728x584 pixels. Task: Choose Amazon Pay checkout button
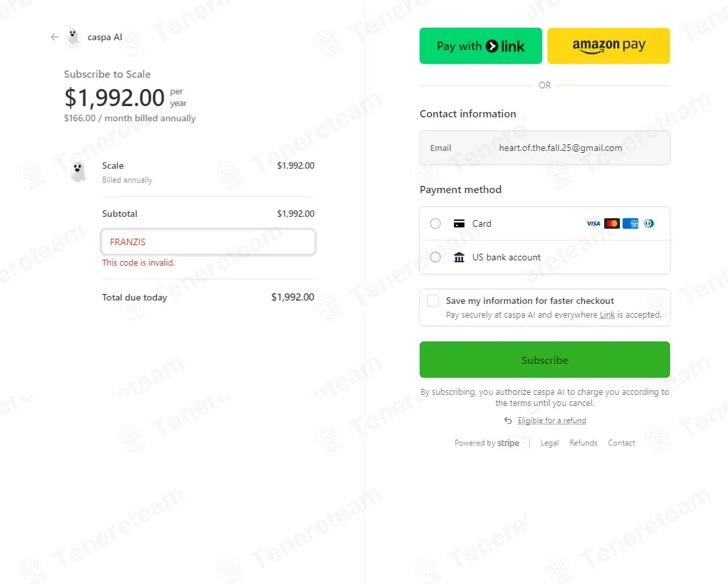click(x=609, y=46)
